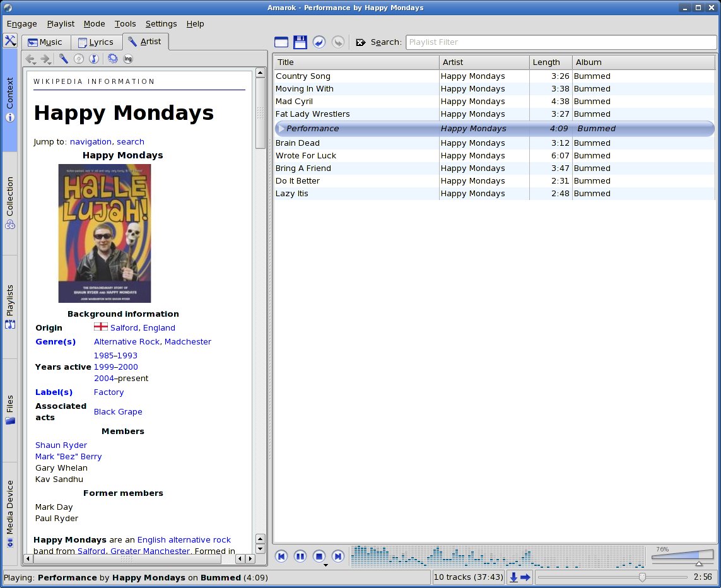Select the 'Brain Dead' track

tap(495, 143)
